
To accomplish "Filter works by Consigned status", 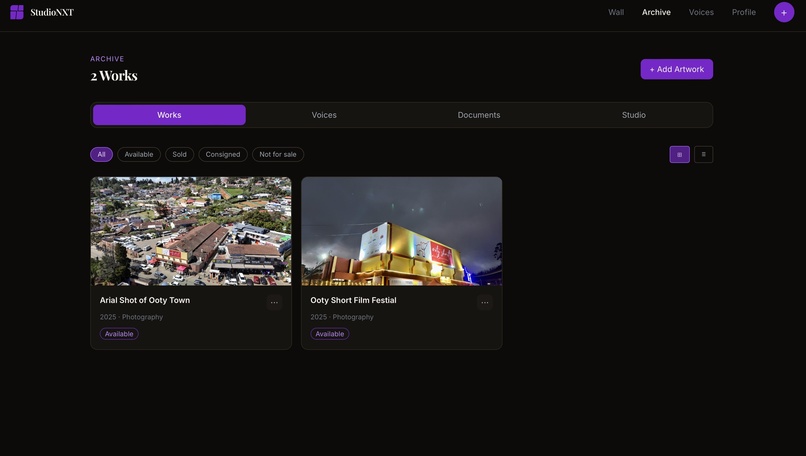I will click(x=223, y=154).
